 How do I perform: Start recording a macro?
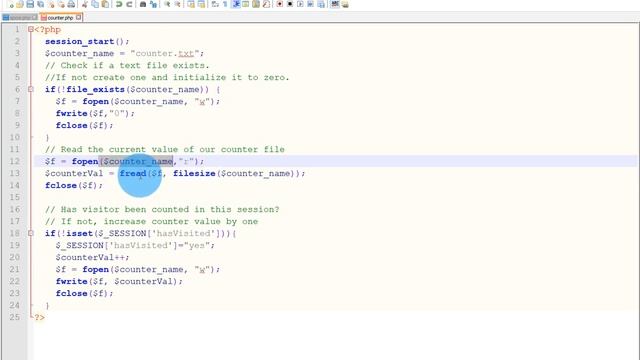coord(279,4)
